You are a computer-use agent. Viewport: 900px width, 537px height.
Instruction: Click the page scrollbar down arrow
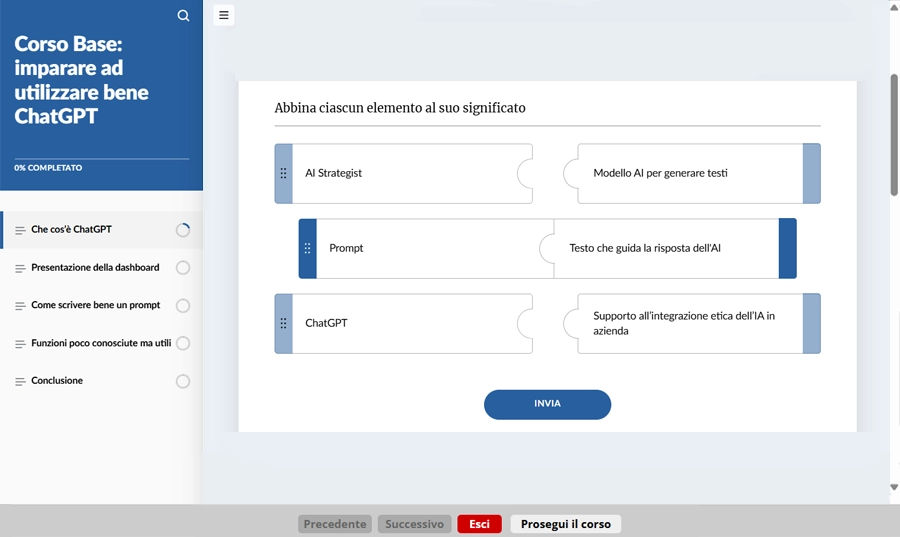coord(894,487)
